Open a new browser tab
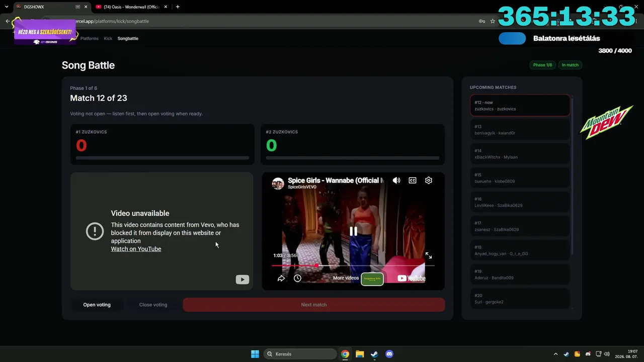Image resolution: width=644 pixels, height=362 pixels. (178, 7)
